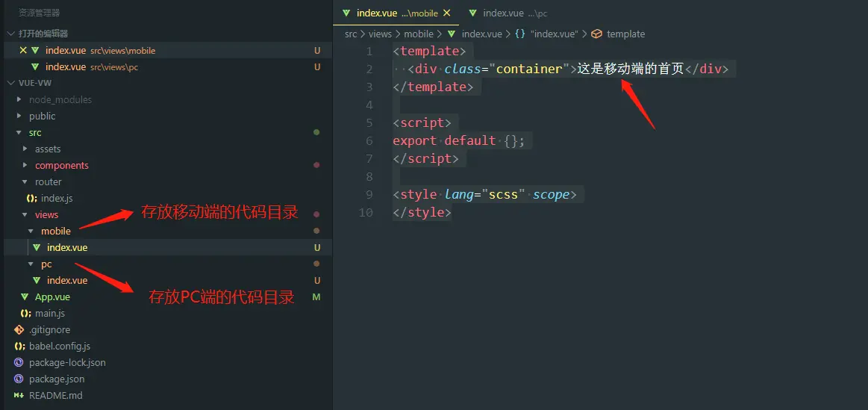
Task: Click breadcrumb index.vue file segment
Action: (x=481, y=34)
